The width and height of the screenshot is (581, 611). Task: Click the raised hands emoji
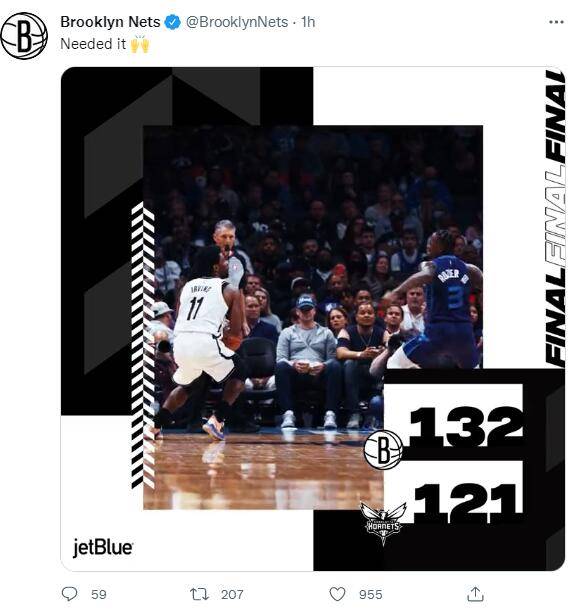coord(140,44)
